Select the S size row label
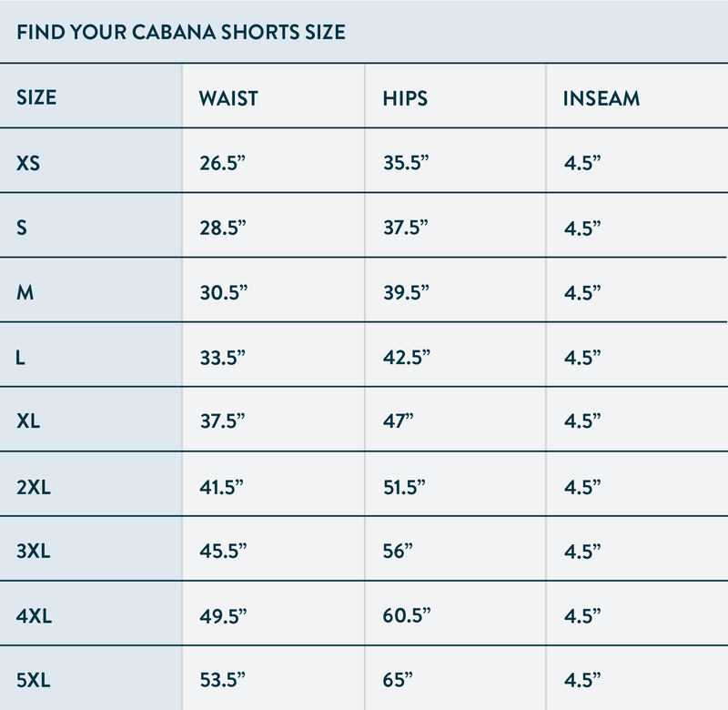 (x=22, y=228)
